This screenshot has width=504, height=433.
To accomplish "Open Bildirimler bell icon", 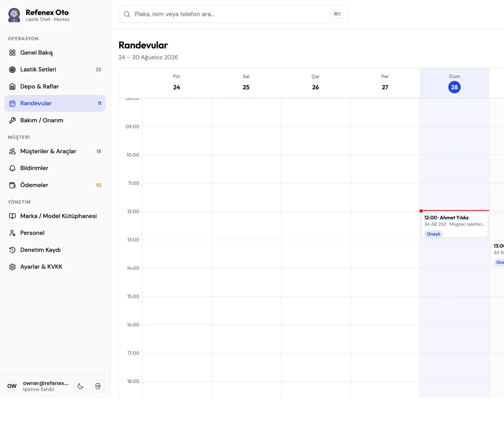I will 12,168.
